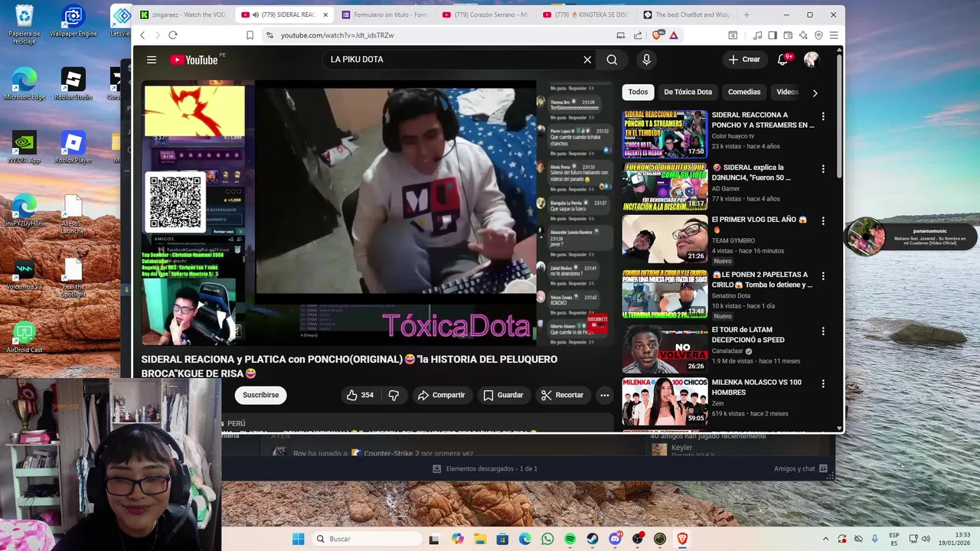Click the Crear button

tap(744, 60)
